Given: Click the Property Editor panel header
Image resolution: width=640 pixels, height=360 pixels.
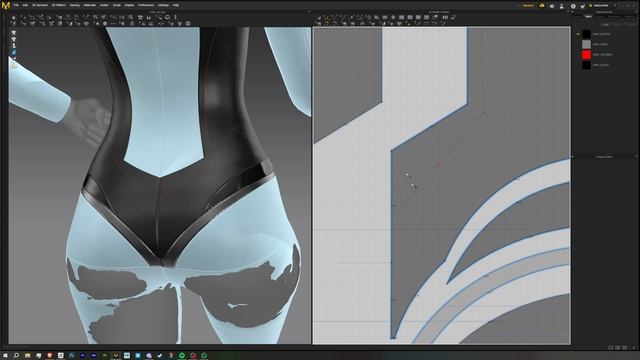Looking at the screenshot, I should point(604,157).
